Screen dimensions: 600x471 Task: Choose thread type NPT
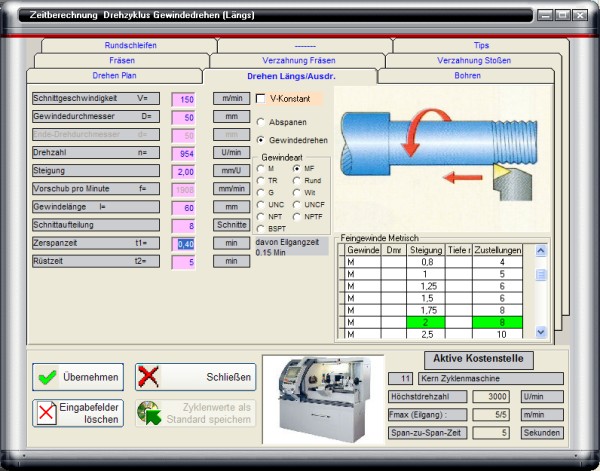[261, 217]
